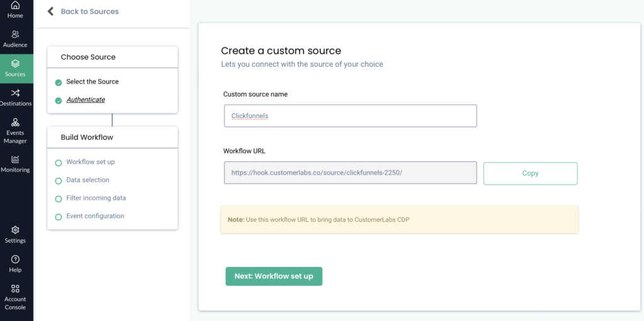This screenshot has width=644, height=321.
Task: Open the Help question mark icon
Action: (x=15, y=259)
